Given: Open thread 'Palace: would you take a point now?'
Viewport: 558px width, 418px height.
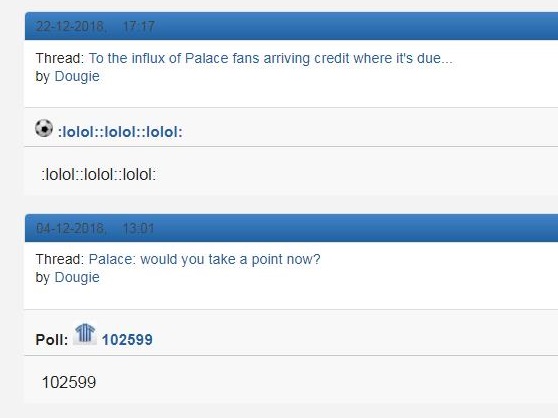Looking at the screenshot, I should [205, 259].
